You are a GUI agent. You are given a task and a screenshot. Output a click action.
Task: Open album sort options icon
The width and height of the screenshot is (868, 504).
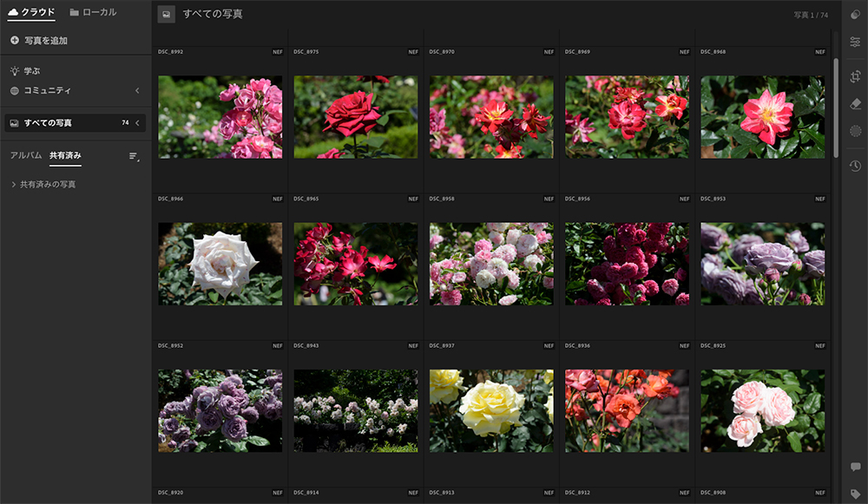tap(134, 156)
